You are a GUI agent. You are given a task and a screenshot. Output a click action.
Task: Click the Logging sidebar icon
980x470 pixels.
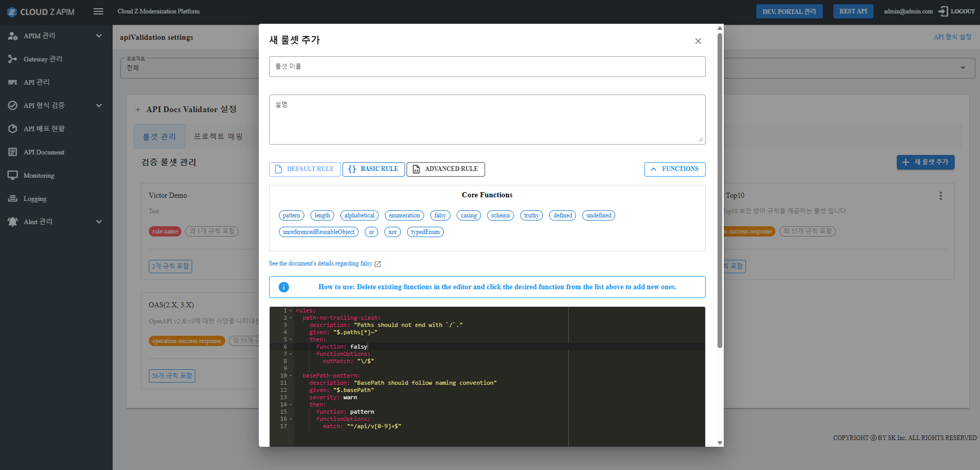click(12, 198)
